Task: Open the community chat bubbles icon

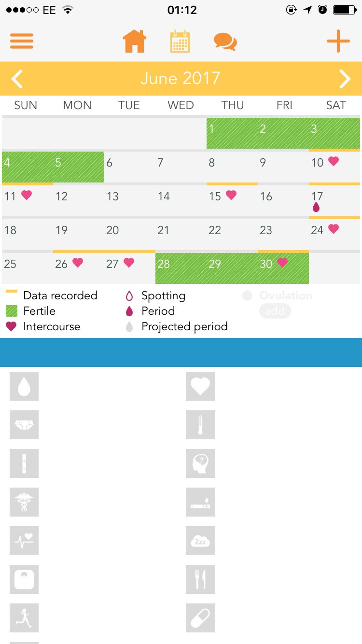Action: 225,42
